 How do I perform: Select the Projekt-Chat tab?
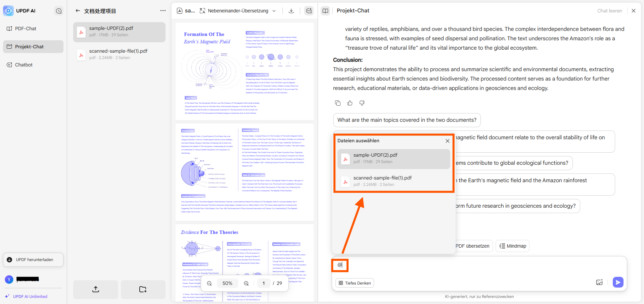33,47
